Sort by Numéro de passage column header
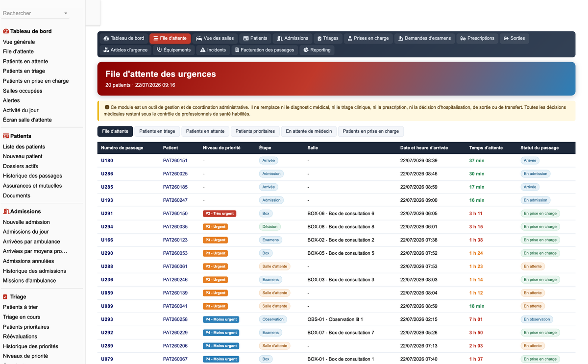The image size is (588, 364). point(122,148)
